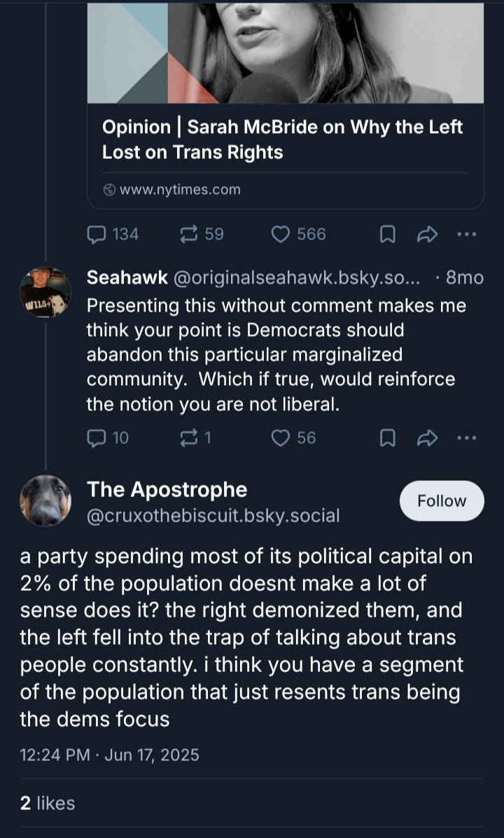Reply to the NYTimes opinion post
The width and height of the screenshot is (504, 838).
[x=97, y=235]
